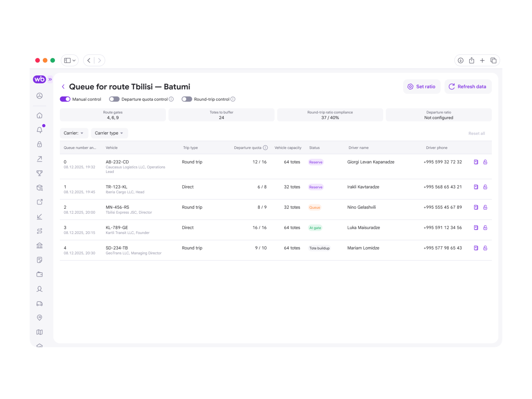This screenshot has width=532, height=399.
Task: Expand the sidebar with the double chevron
Action: point(50,79)
